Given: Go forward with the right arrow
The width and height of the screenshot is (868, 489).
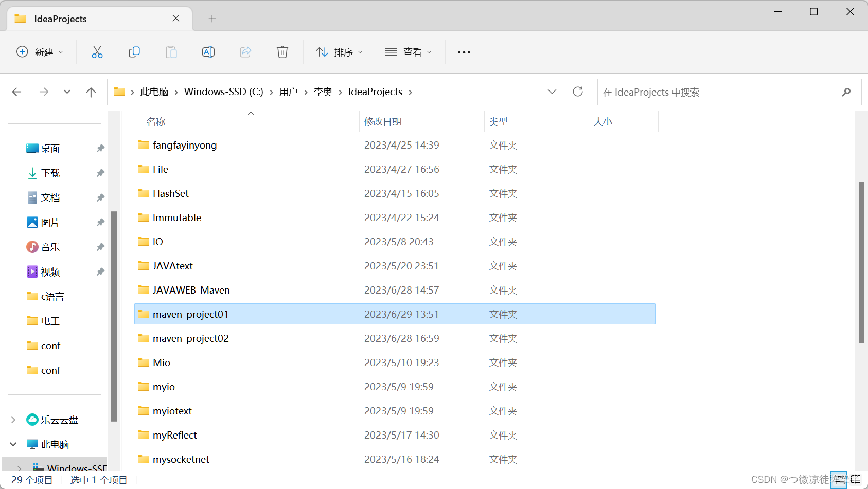Looking at the screenshot, I should click(x=44, y=92).
